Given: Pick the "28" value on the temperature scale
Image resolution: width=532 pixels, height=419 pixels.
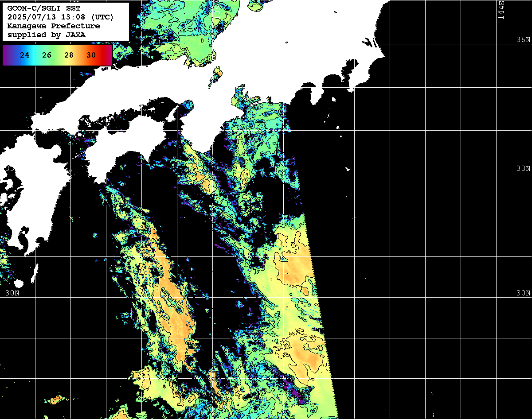Looking at the screenshot, I should pyautogui.click(x=69, y=55).
